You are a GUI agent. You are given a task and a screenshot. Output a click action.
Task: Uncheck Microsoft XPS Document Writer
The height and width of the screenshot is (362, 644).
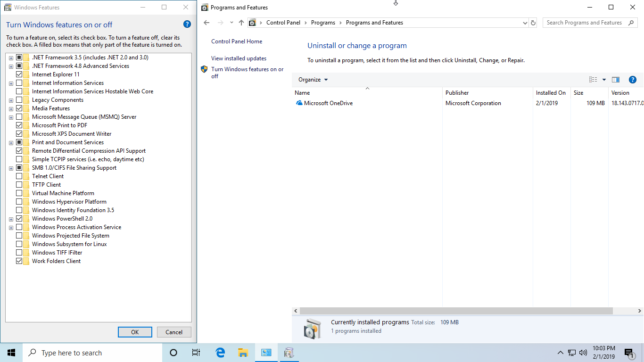pos(19,134)
